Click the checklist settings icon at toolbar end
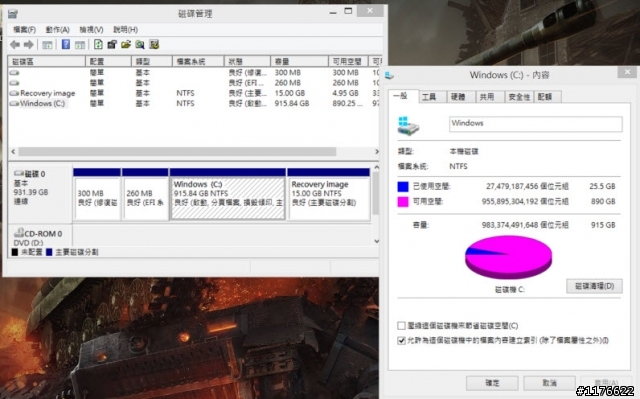Viewport: 640px width, 399px height. pos(154,44)
